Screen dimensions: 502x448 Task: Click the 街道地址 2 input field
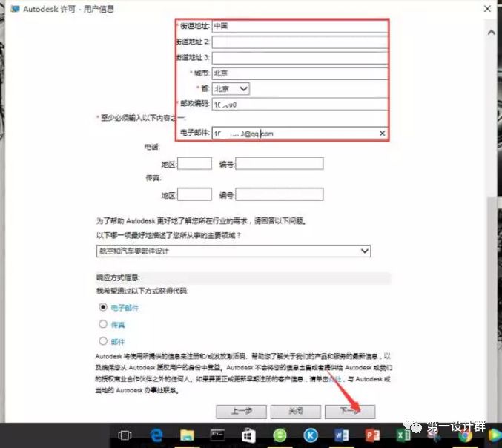point(300,42)
